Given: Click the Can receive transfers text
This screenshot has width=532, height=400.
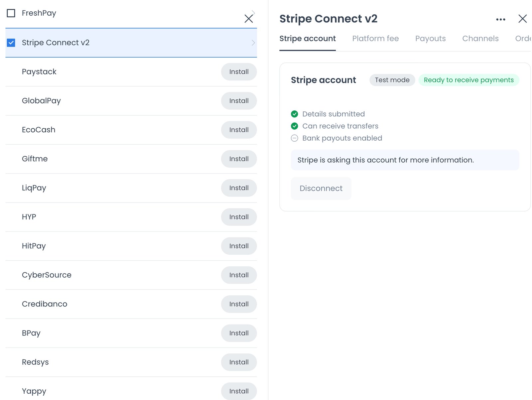Looking at the screenshot, I should coord(340,126).
